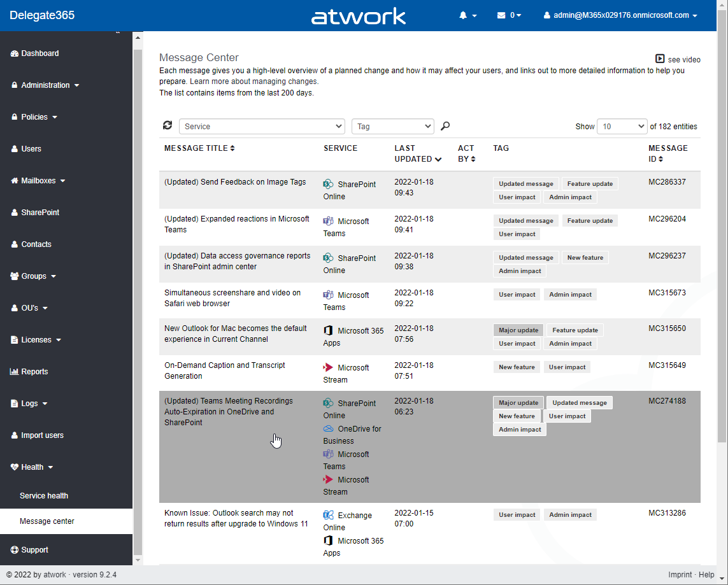
Task: Click the refresh icon beside Service filter
Action: [168, 126]
